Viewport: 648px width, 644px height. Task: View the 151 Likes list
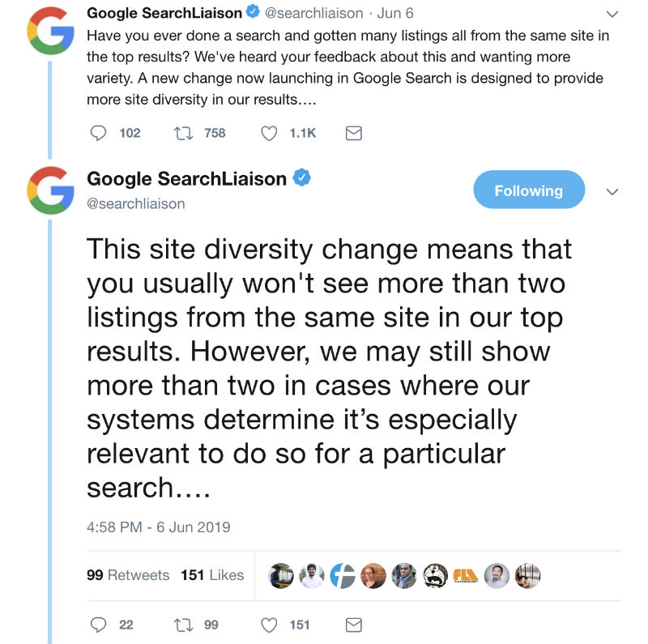point(212,575)
